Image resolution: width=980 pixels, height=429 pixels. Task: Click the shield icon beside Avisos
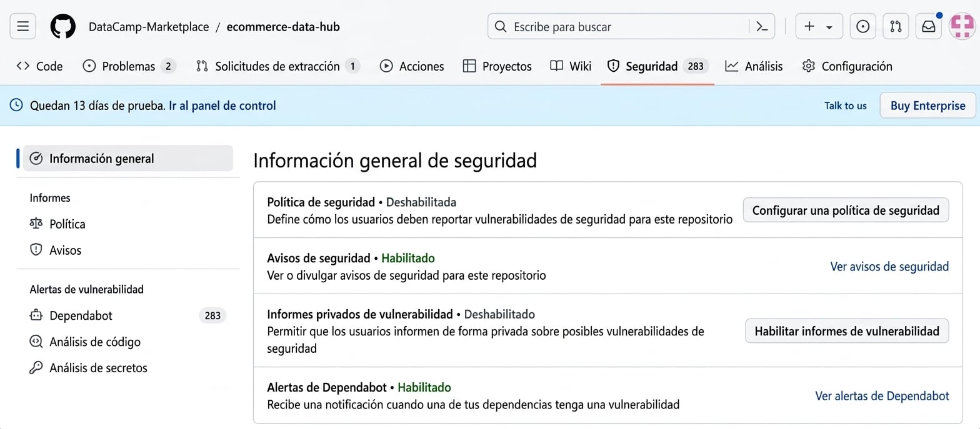[x=36, y=250]
